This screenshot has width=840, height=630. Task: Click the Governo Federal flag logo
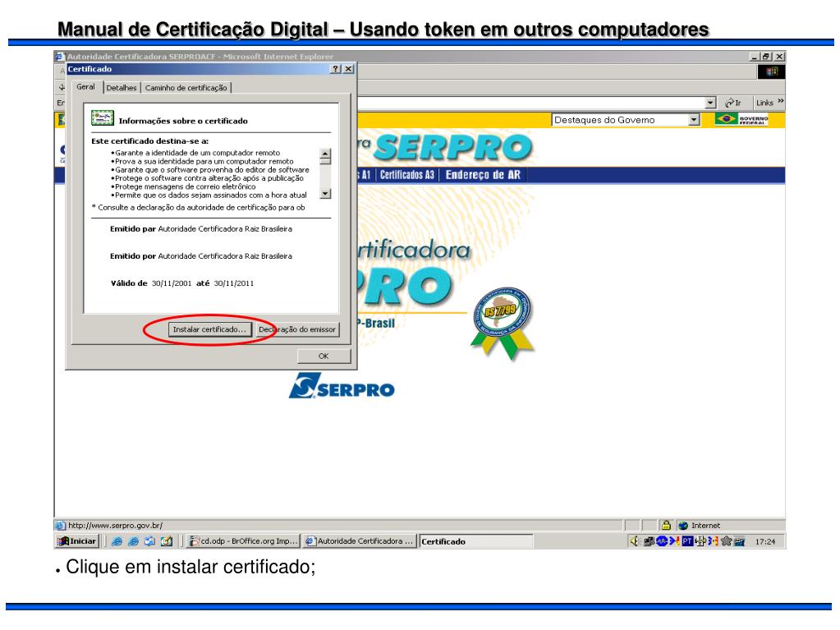click(741, 119)
